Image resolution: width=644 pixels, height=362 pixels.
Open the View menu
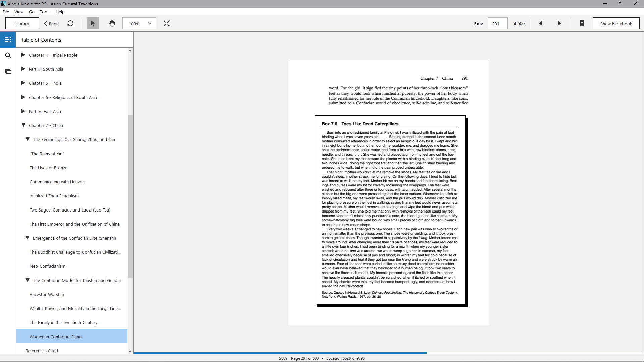click(19, 12)
